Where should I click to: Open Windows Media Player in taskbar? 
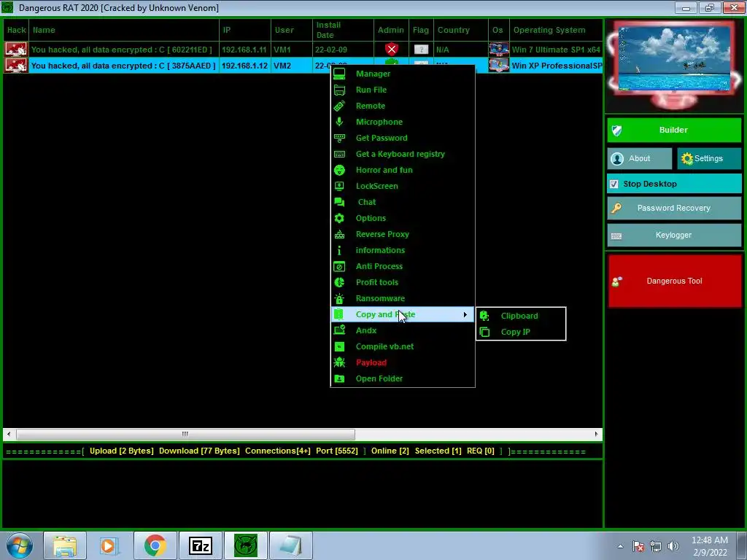pos(110,545)
